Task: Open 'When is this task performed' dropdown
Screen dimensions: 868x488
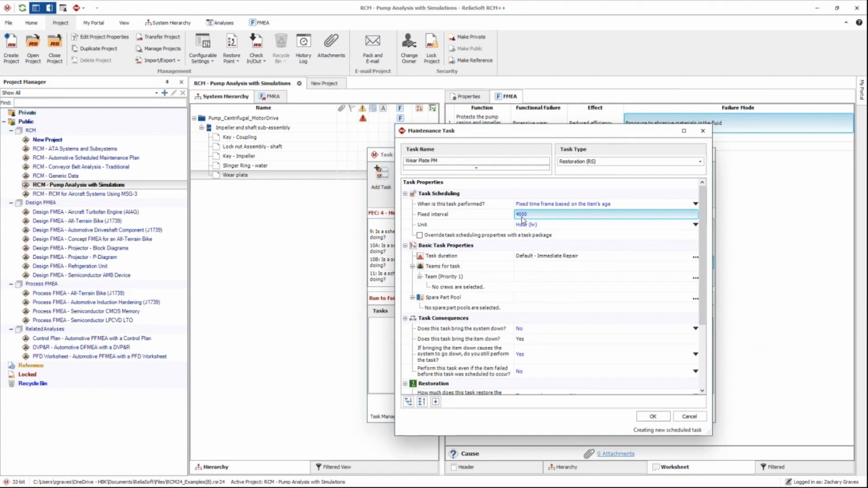Action: tap(695, 204)
